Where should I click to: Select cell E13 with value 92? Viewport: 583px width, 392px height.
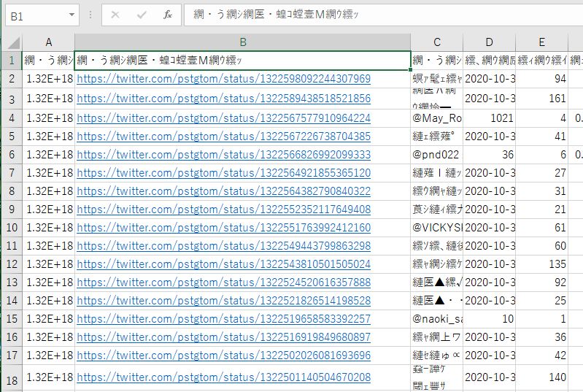[541, 283]
